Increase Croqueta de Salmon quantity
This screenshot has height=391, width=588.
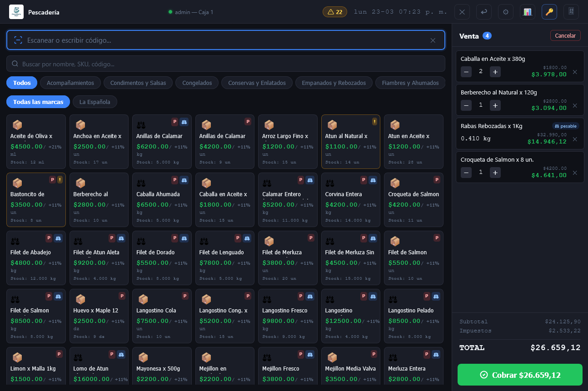(495, 173)
